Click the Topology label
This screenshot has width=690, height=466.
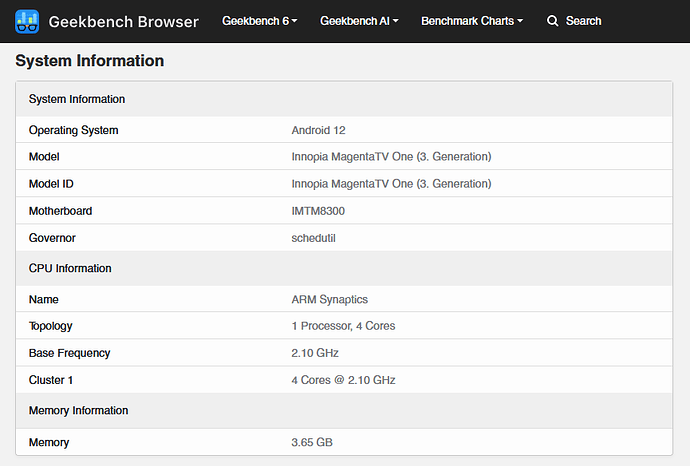pyautogui.click(x=51, y=326)
